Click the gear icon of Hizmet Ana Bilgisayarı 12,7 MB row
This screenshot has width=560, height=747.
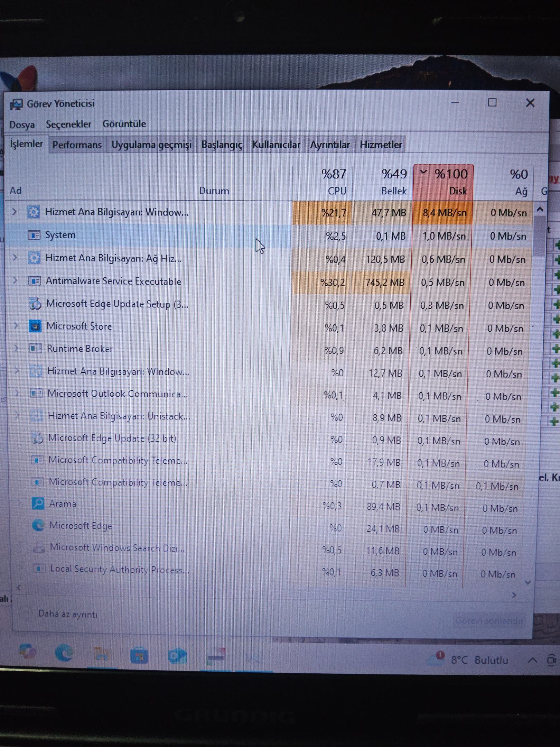click(36, 371)
